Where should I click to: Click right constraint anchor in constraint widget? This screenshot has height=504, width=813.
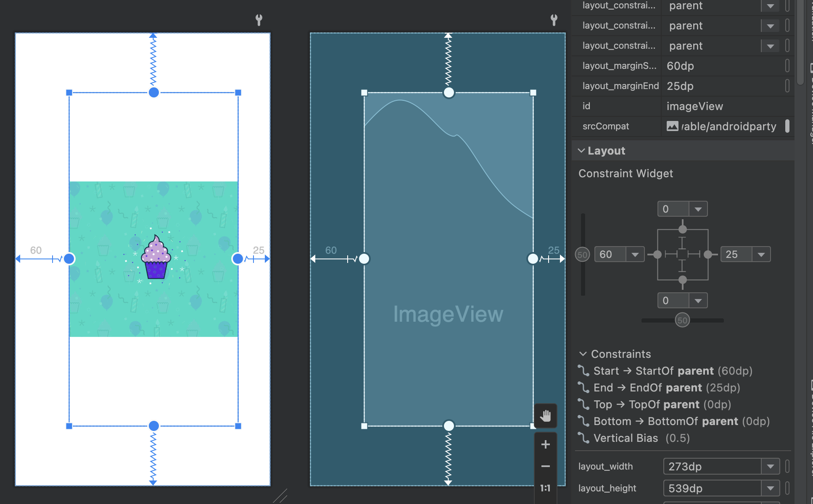[708, 255]
